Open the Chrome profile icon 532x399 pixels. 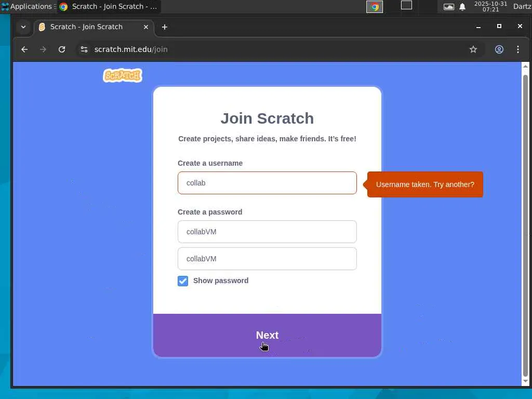499,49
